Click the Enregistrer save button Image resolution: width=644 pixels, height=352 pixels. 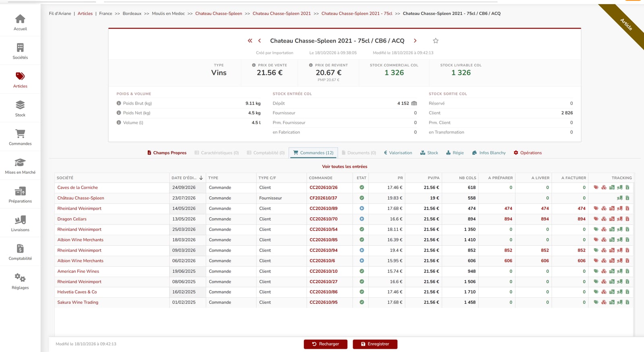375,344
